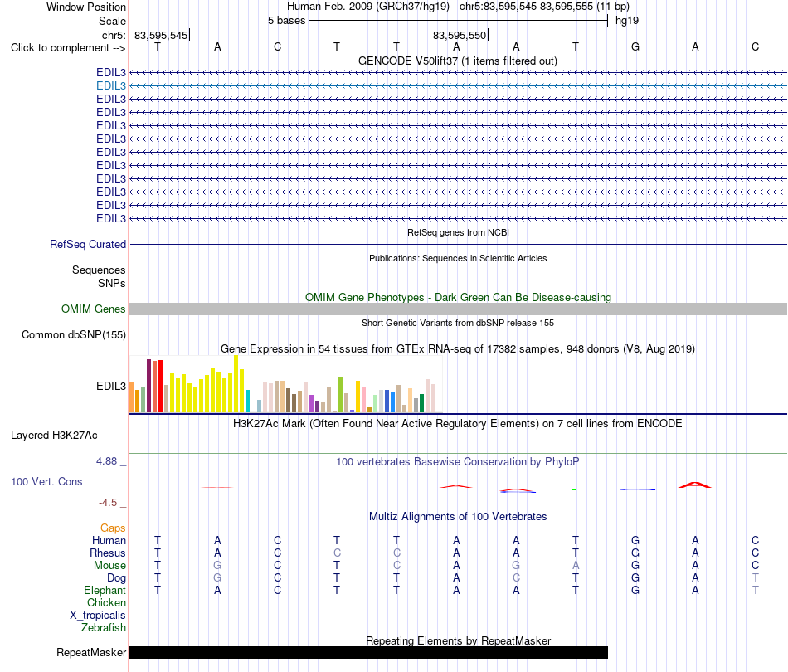Click the 4.88 upper scale value

pos(106,461)
